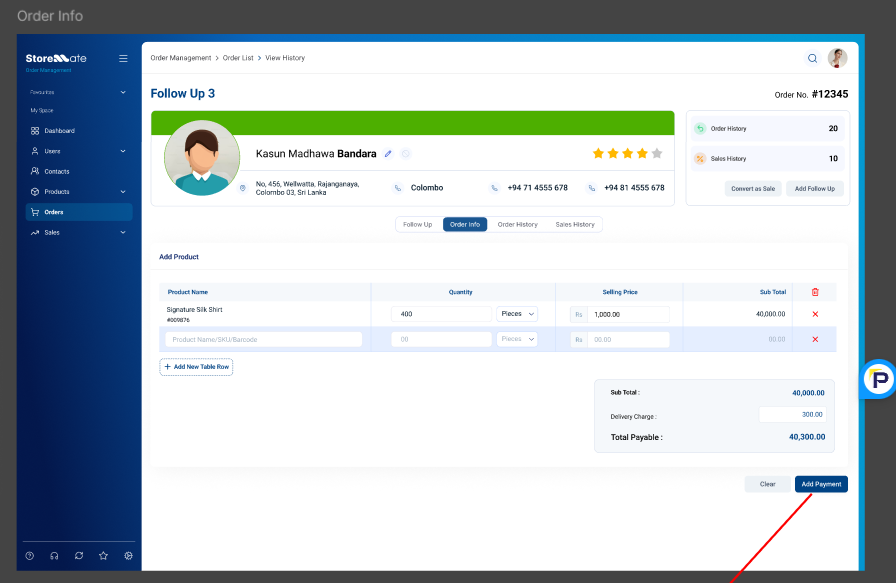Screen dimensions: 896x583
Task: Select the fifth grey rating star
Action: 657,153
